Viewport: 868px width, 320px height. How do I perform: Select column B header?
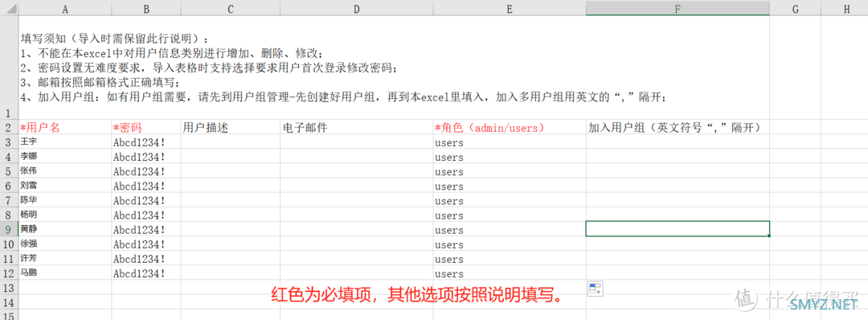tap(146, 8)
